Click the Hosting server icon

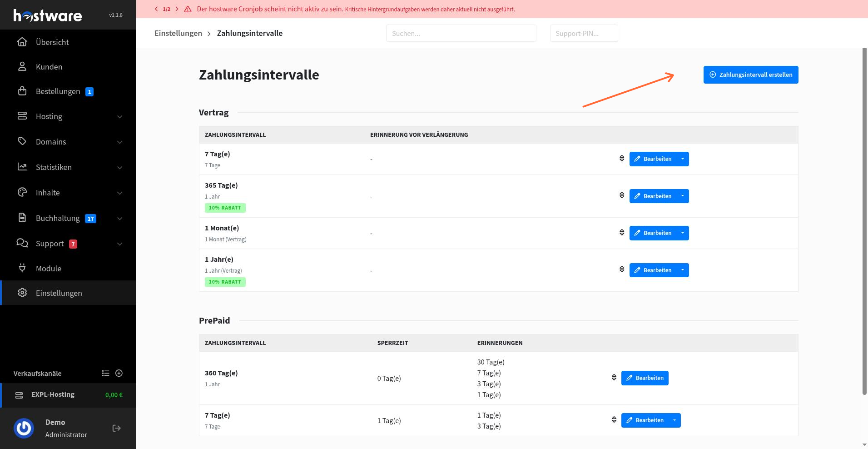point(22,116)
